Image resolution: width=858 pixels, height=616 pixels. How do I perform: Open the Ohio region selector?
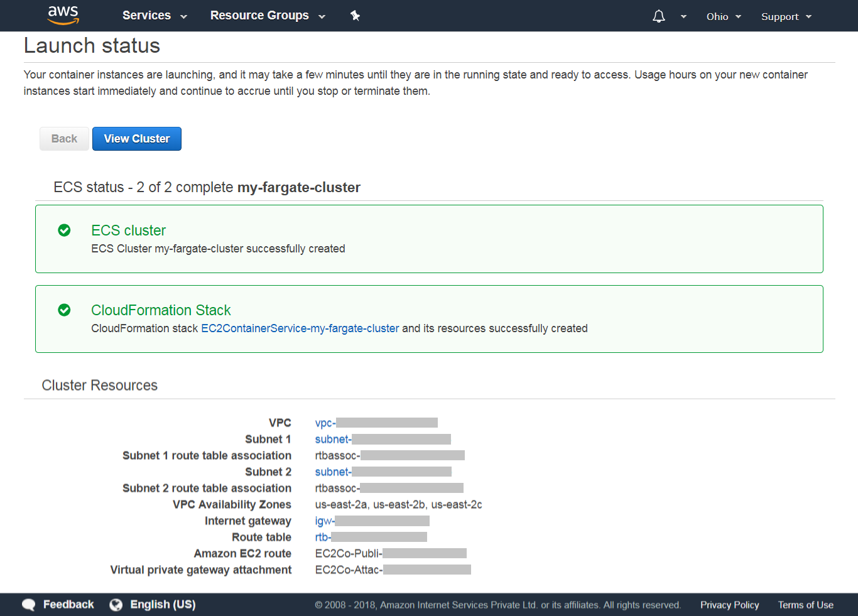(x=724, y=17)
